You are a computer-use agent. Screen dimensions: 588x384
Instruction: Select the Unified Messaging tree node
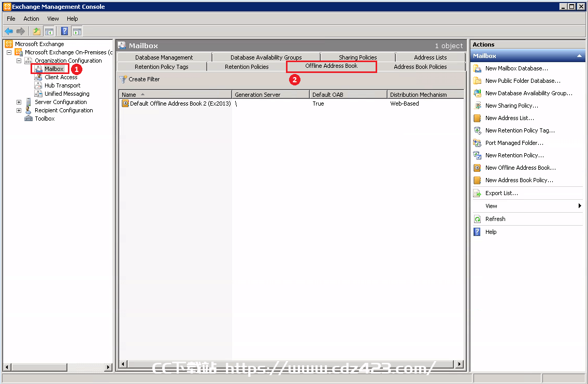pos(67,94)
